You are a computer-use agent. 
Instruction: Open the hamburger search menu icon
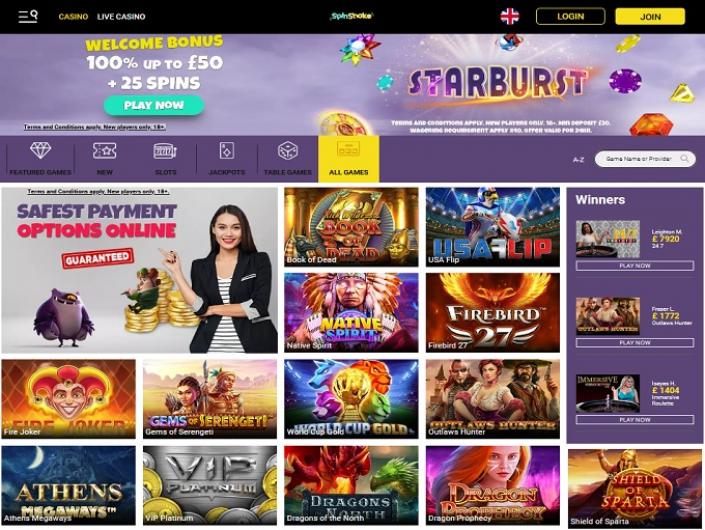click(28, 16)
